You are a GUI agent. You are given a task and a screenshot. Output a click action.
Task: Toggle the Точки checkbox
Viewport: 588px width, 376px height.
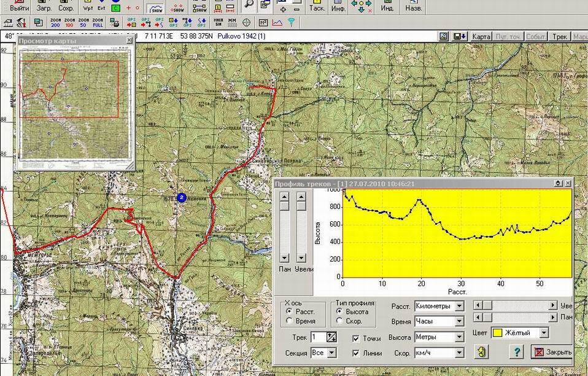coord(357,338)
